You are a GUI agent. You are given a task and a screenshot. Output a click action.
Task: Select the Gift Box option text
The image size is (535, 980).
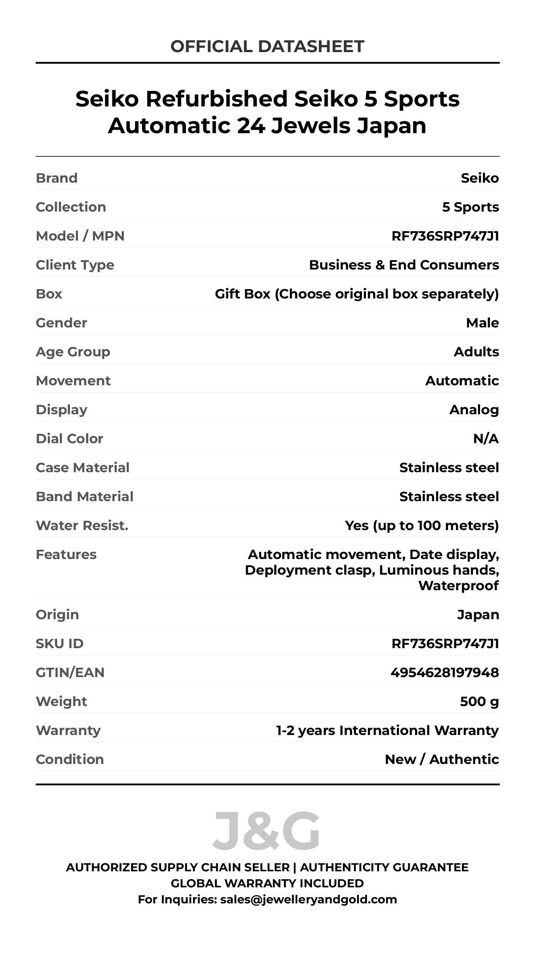[x=357, y=294]
